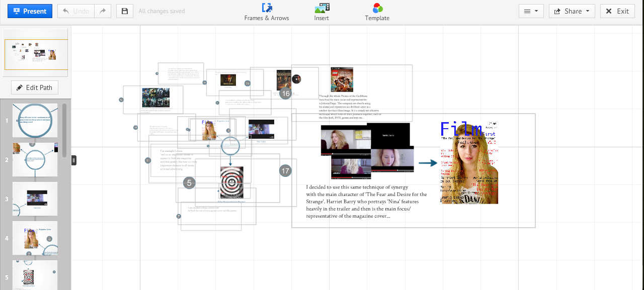Click path marker 17 on canvas
The width and height of the screenshot is (644, 290).
285,171
